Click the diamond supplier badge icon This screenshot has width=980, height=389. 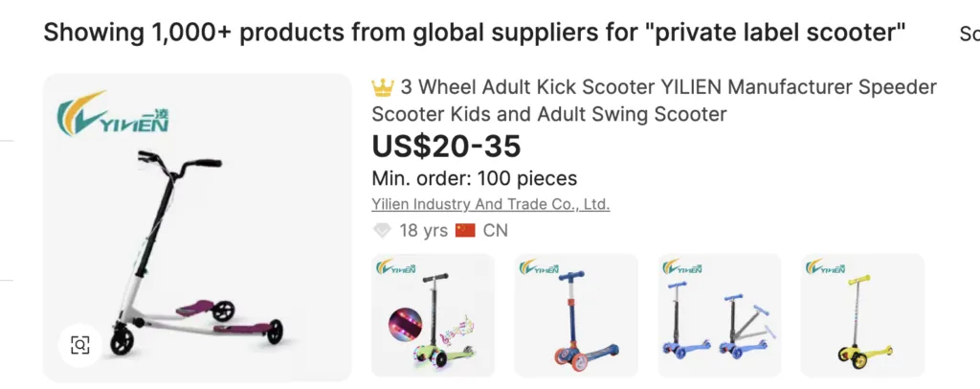(x=382, y=231)
